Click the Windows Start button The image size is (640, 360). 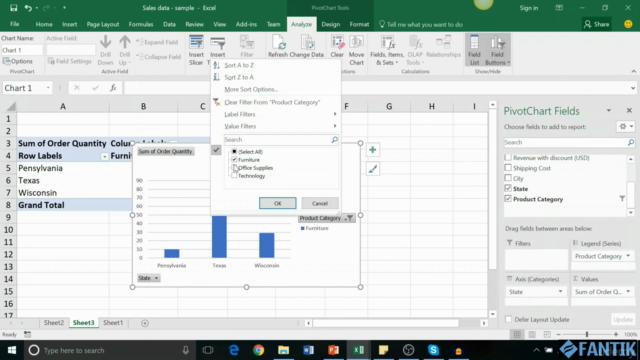click(x=11, y=350)
